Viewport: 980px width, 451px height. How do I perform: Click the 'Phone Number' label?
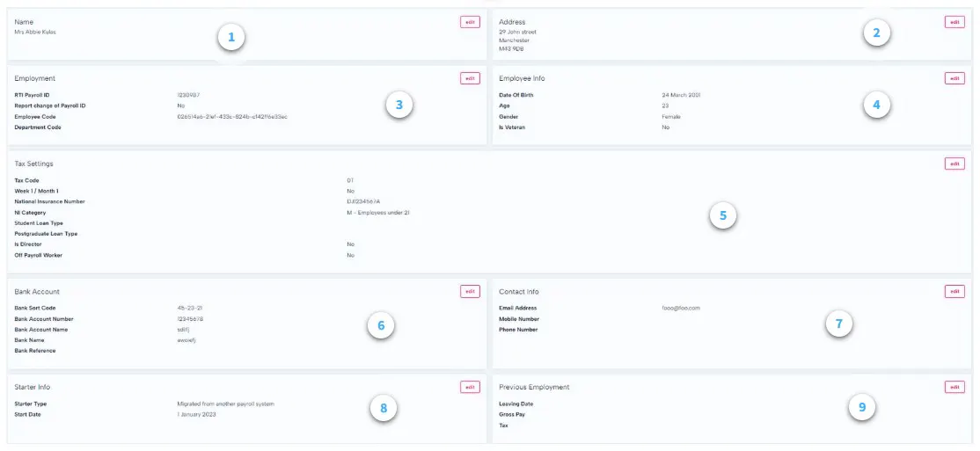point(518,329)
